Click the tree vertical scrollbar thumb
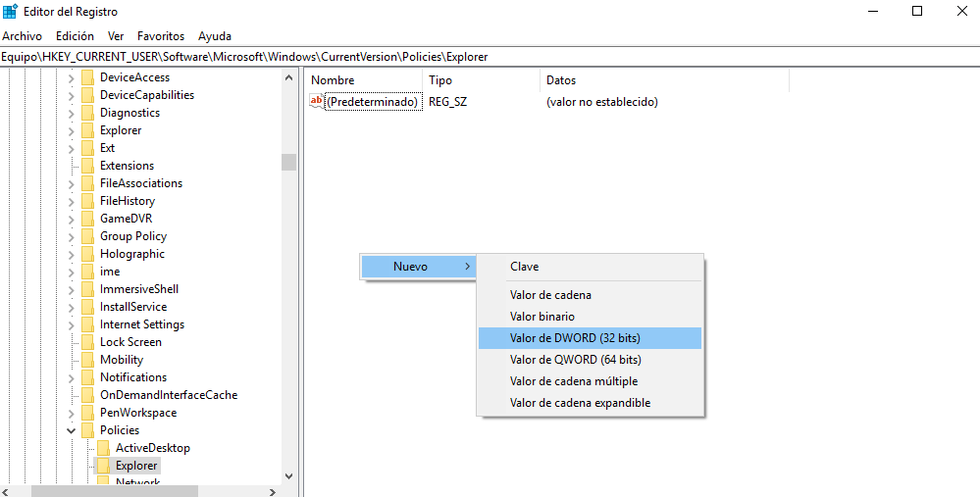The image size is (980, 497). (x=288, y=162)
